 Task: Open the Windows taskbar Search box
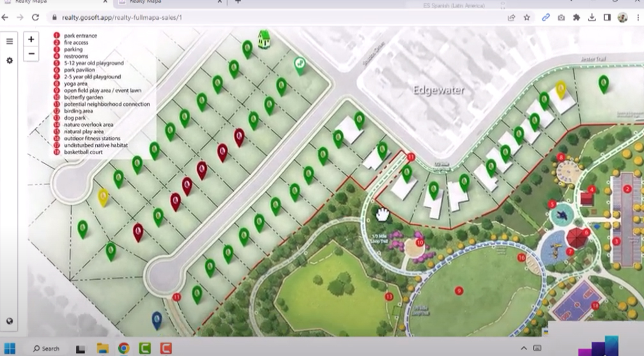(47, 348)
